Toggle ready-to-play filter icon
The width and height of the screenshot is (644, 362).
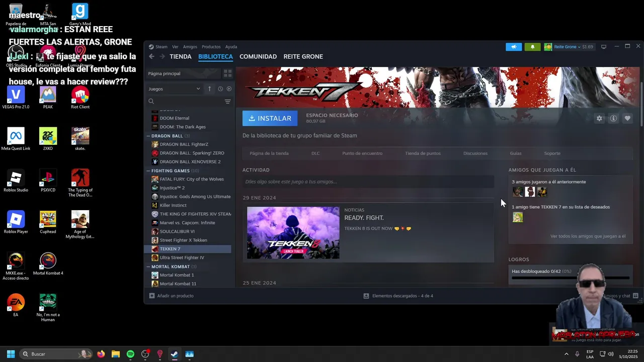[229, 89]
